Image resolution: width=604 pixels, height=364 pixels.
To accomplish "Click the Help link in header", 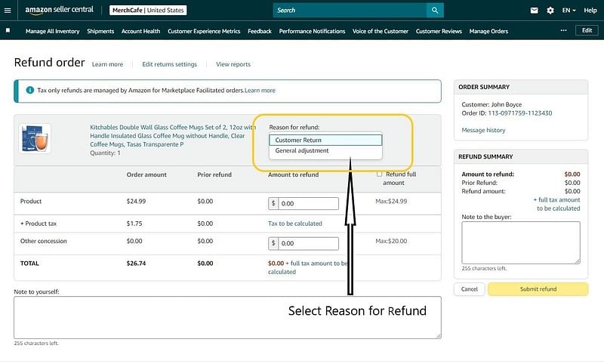I will pos(590,11).
